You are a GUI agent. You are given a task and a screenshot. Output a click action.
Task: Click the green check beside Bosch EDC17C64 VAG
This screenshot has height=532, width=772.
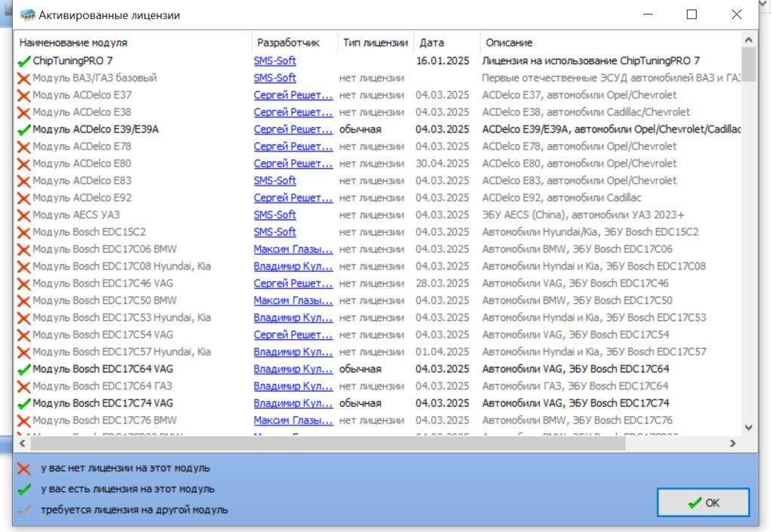(x=23, y=369)
